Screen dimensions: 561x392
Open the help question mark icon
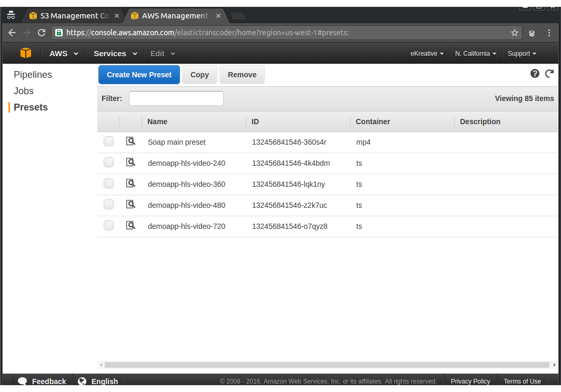[x=535, y=74]
